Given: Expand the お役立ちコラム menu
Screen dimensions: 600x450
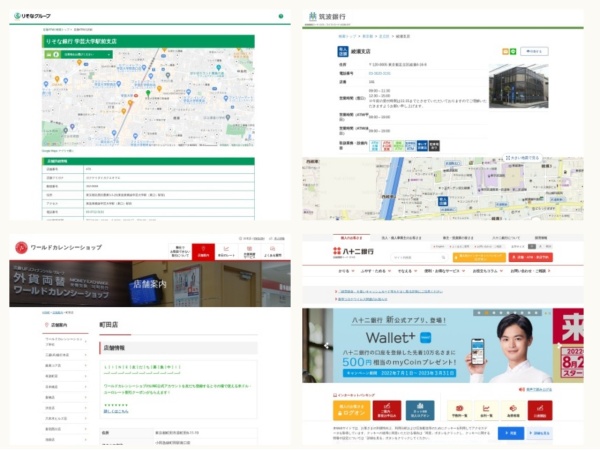Looking at the screenshot, I should (488, 271).
